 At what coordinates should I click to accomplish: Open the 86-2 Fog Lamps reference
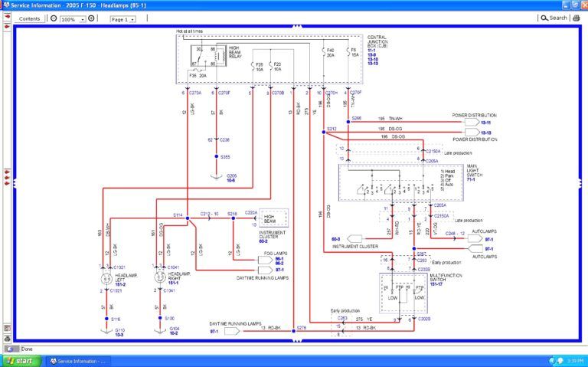279,264
